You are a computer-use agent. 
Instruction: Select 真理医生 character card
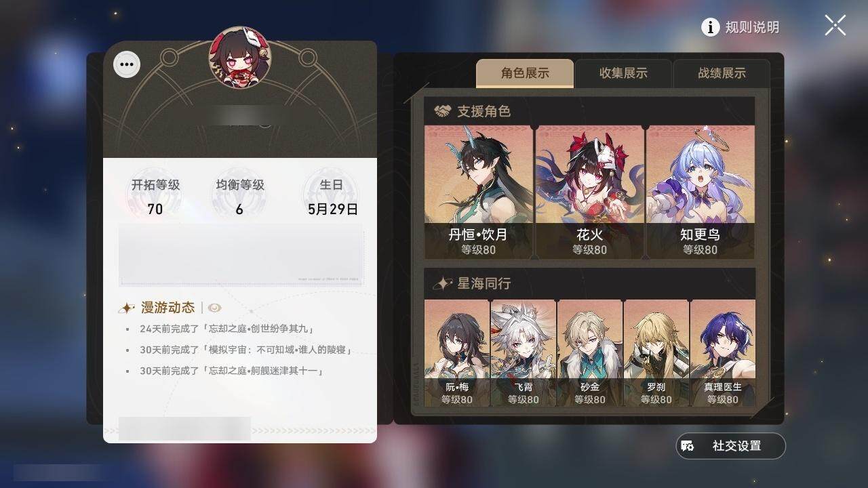click(723, 353)
